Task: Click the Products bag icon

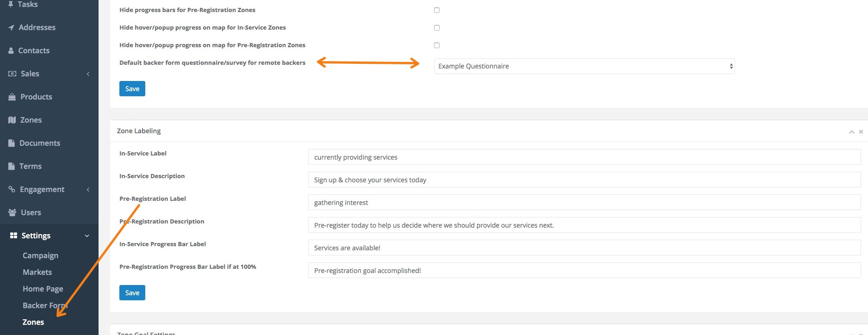Action: [x=12, y=97]
